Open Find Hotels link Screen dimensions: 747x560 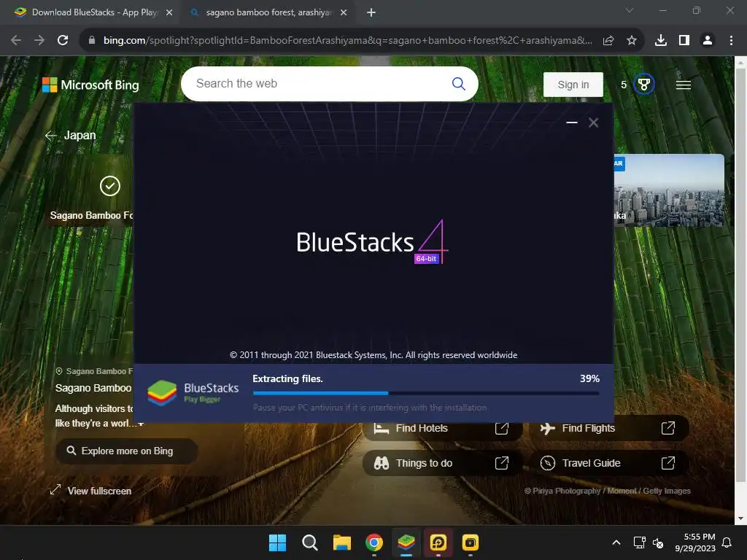click(x=443, y=428)
